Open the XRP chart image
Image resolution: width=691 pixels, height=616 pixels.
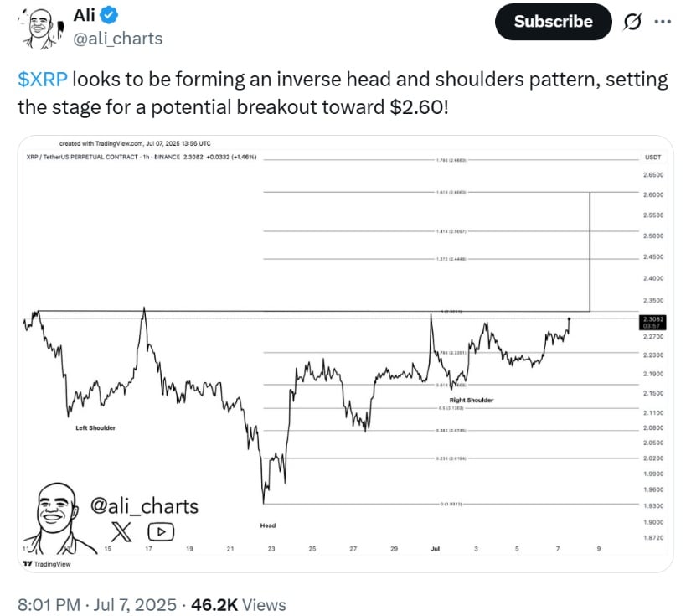click(x=345, y=354)
